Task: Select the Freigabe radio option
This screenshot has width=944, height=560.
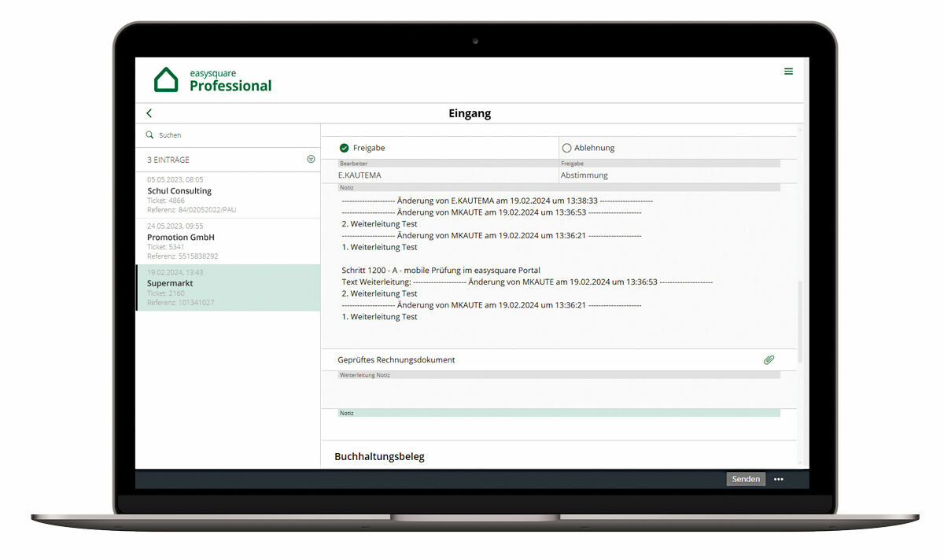Action: click(x=345, y=148)
